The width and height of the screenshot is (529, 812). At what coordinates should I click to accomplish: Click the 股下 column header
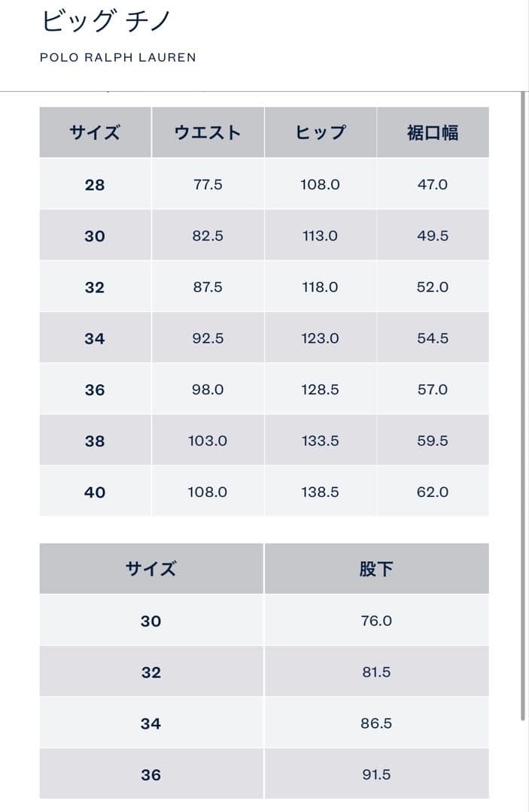point(376,569)
